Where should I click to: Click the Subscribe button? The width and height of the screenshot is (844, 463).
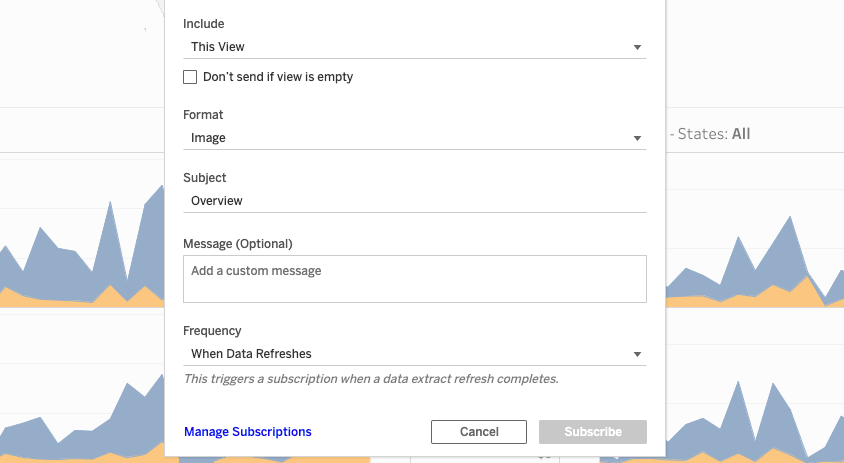[x=593, y=432]
